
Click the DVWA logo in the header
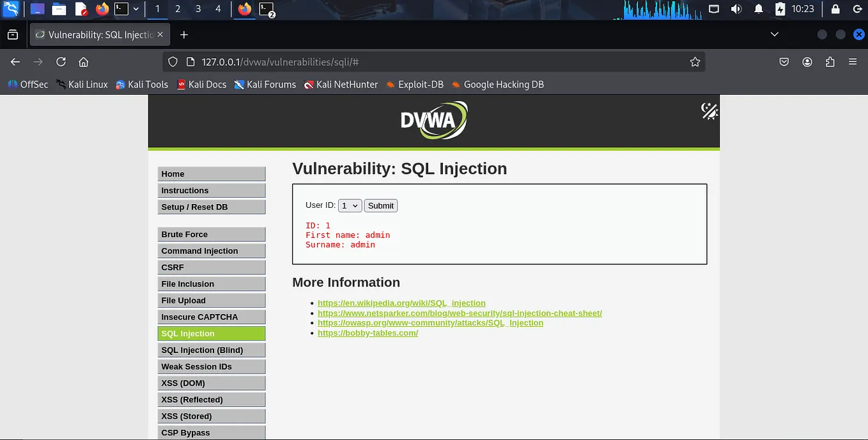pyautogui.click(x=434, y=120)
